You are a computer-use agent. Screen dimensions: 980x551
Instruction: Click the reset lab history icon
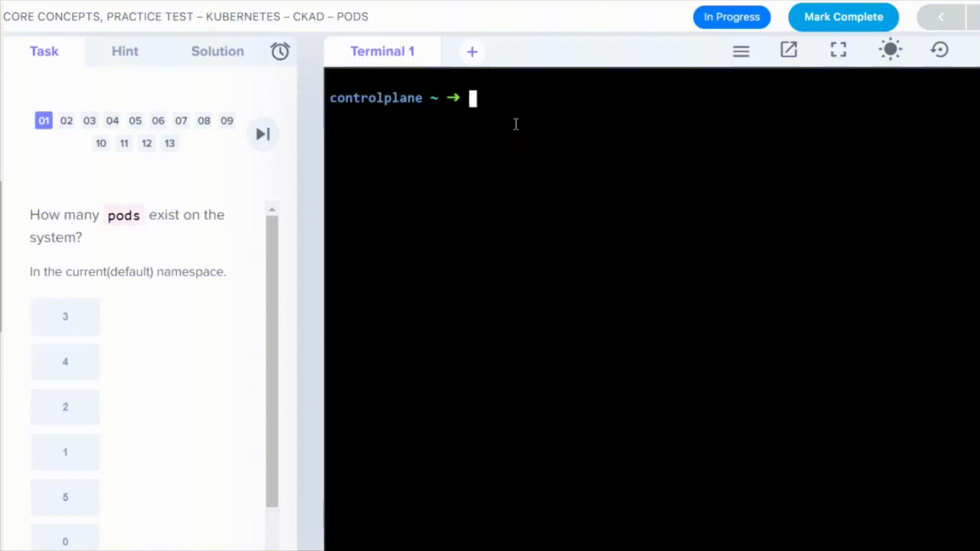[940, 50]
